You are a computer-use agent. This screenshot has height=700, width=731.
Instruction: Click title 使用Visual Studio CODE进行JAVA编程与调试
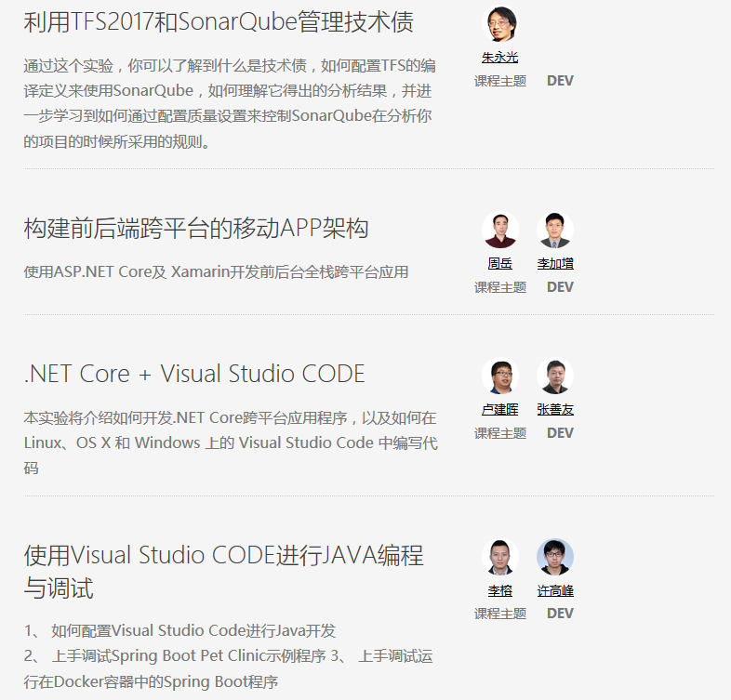pyautogui.click(x=223, y=572)
